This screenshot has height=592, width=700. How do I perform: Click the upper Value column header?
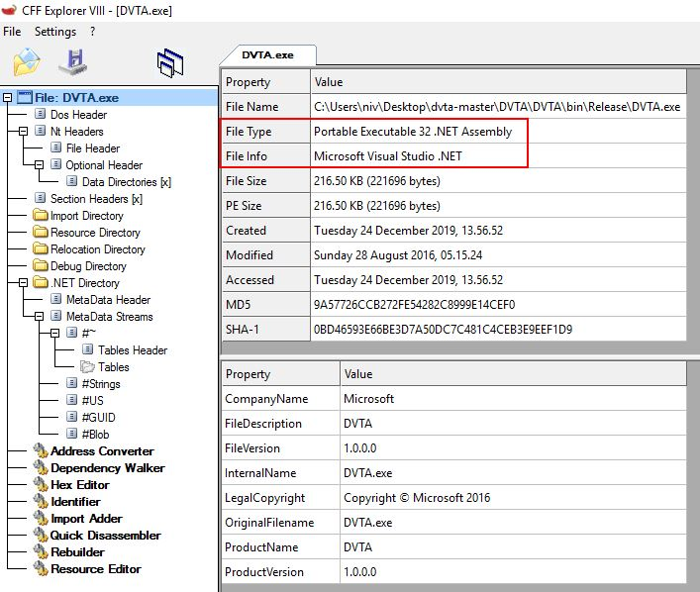(499, 82)
